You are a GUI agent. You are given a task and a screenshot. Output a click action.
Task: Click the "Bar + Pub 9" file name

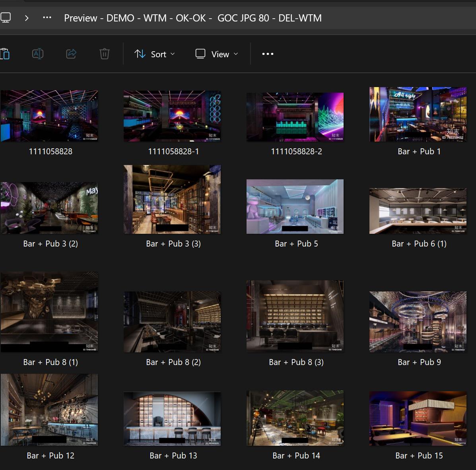tap(419, 362)
